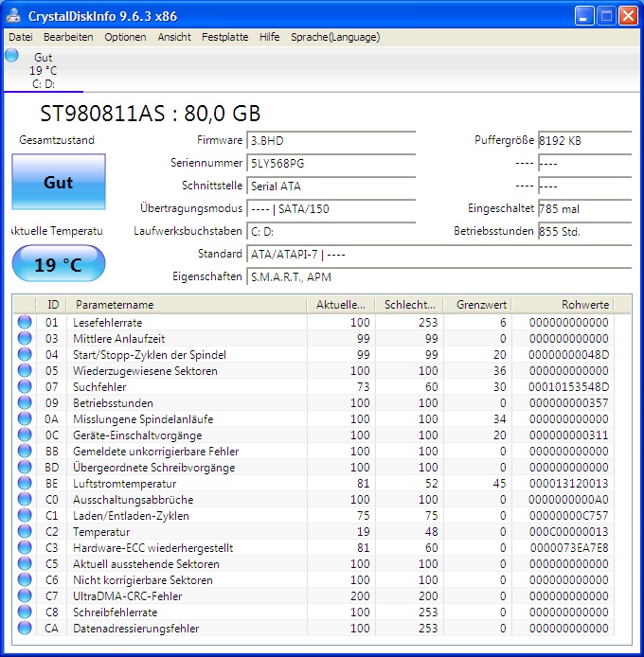This screenshot has width=644, height=657.
Task: Click the status orb for Datenadressierungsfehler
Action: tap(24, 629)
